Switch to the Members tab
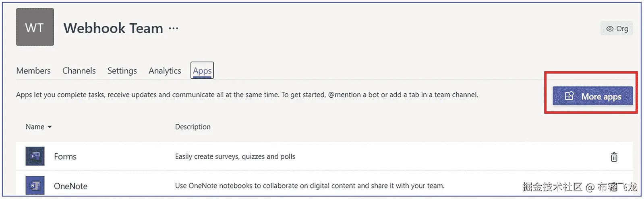Viewport: 644px width, 199px height. click(33, 71)
